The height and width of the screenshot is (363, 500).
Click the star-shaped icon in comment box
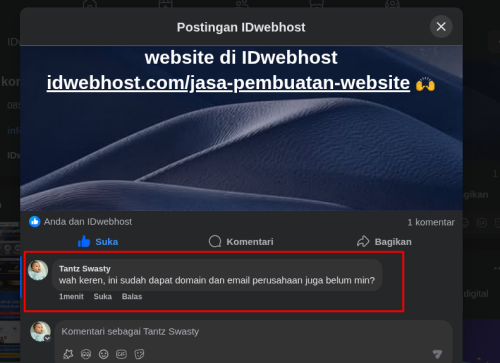[68, 354]
